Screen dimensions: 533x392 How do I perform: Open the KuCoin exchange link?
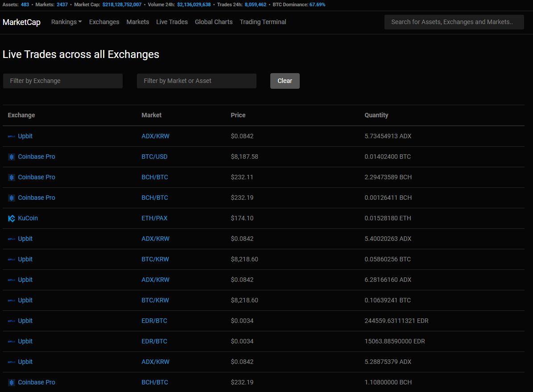[28, 218]
